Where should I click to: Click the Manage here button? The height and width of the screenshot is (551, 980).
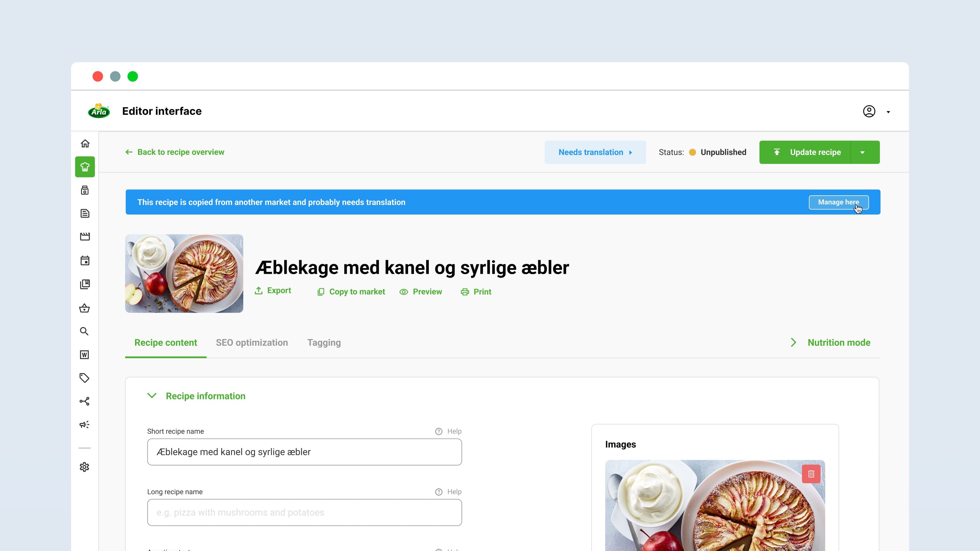tap(838, 202)
